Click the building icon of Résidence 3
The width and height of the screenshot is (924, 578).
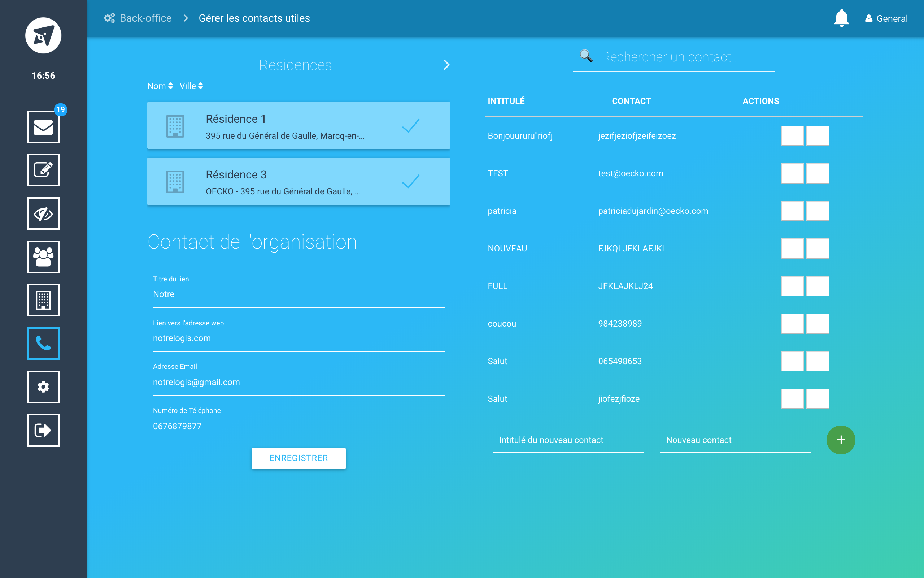point(175,182)
